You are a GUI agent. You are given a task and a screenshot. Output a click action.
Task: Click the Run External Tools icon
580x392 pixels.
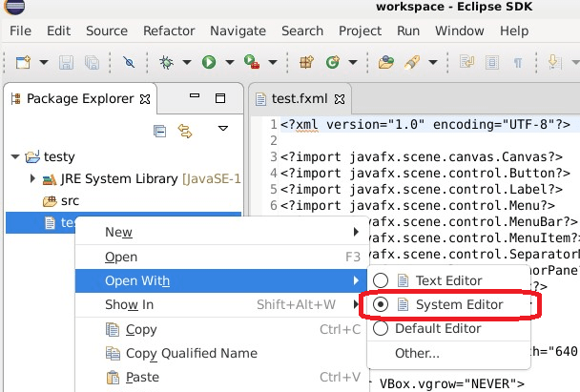pyautogui.click(x=252, y=62)
